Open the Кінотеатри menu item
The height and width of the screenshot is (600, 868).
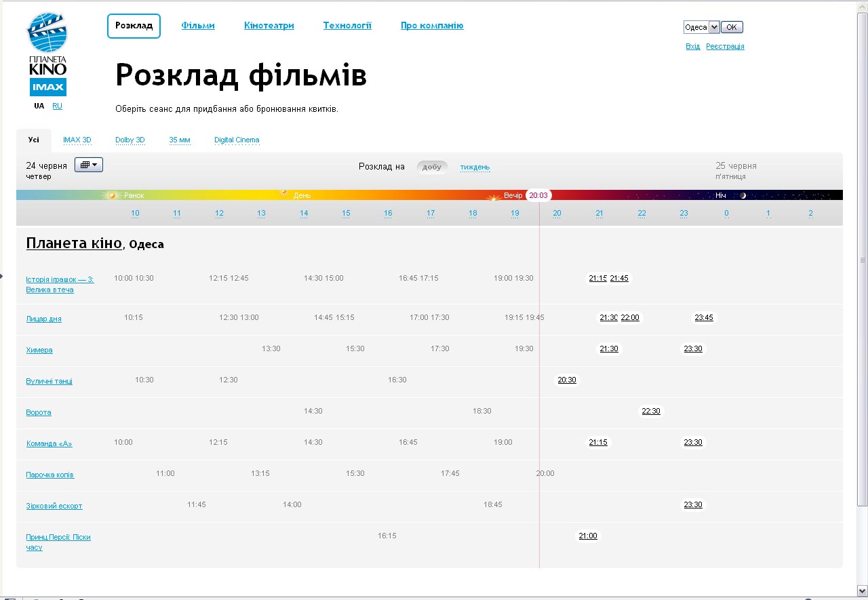click(269, 26)
